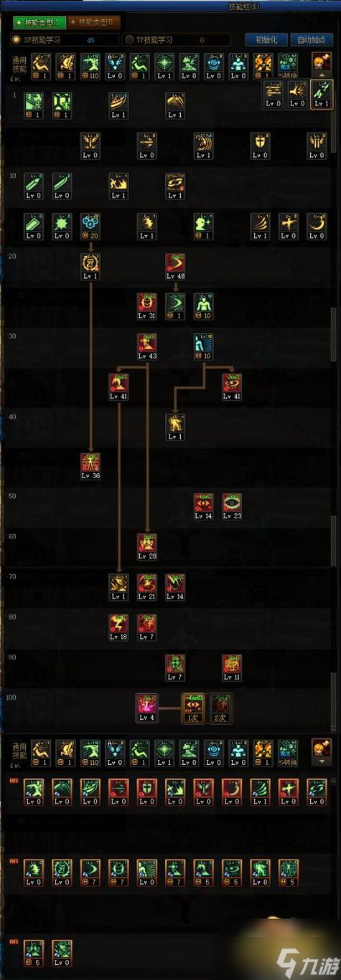This screenshot has width=341, height=980.
Task: Click the 初始化 reset button
Action: coord(266,40)
